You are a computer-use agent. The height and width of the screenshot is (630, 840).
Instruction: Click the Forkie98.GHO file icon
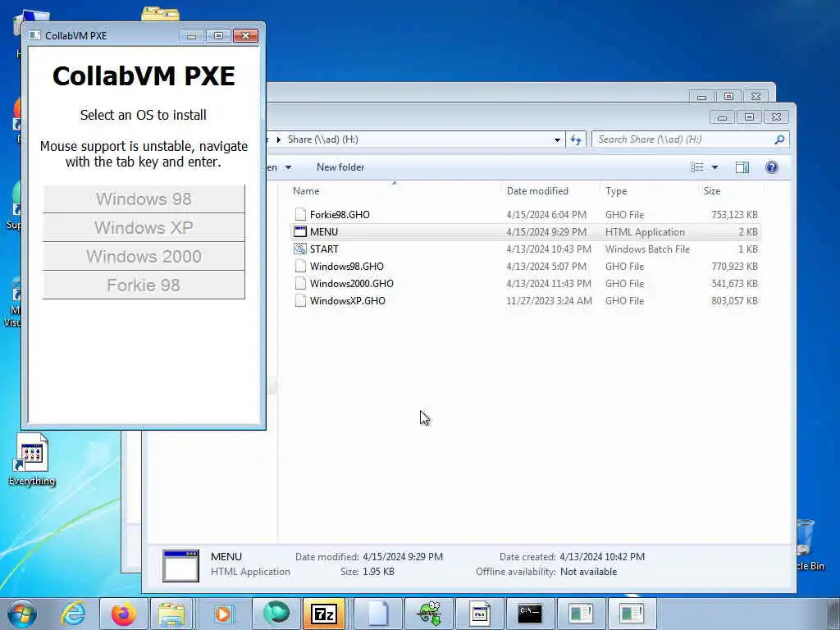pyautogui.click(x=300, y=214)
